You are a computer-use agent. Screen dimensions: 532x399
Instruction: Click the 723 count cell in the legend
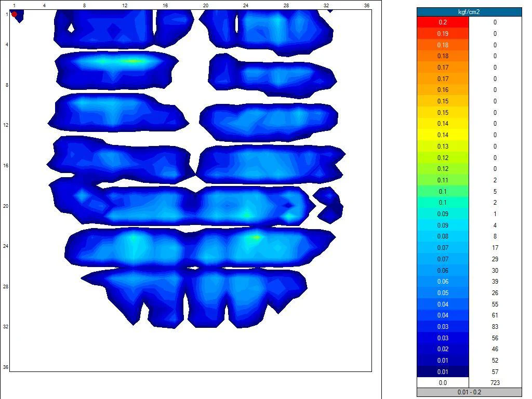pos(495,383)
